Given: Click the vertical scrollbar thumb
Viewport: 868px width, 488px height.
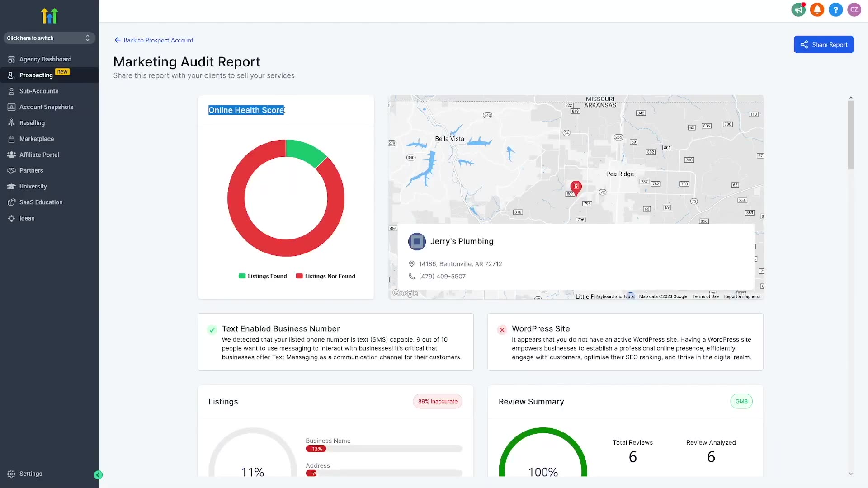Looking at the screenshot, I should point(850,136).
